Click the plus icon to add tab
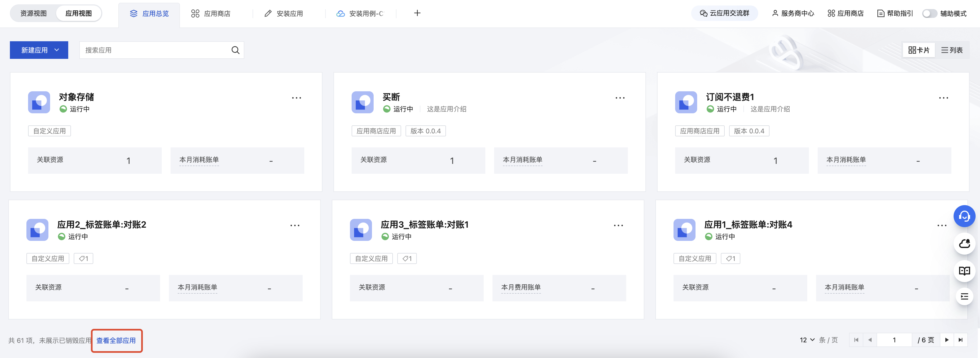The image size is (980, 358). point(417,13)
